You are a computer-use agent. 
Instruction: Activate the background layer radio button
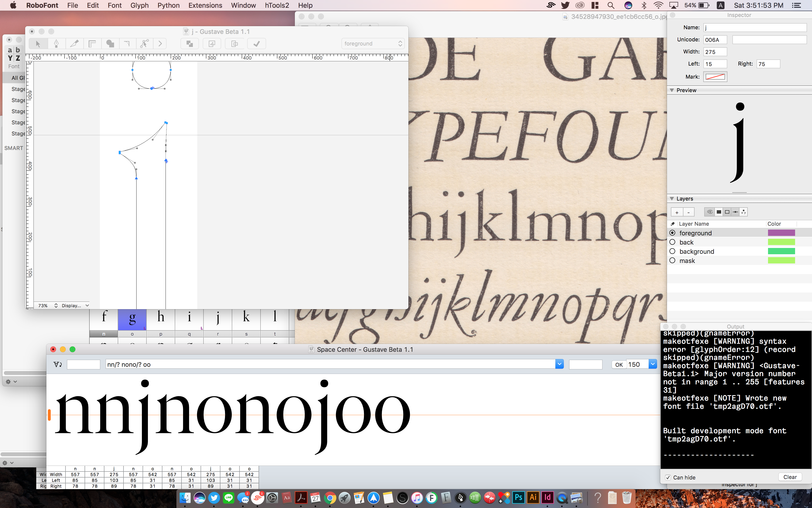pyautogui.click(x=672, y=251)
